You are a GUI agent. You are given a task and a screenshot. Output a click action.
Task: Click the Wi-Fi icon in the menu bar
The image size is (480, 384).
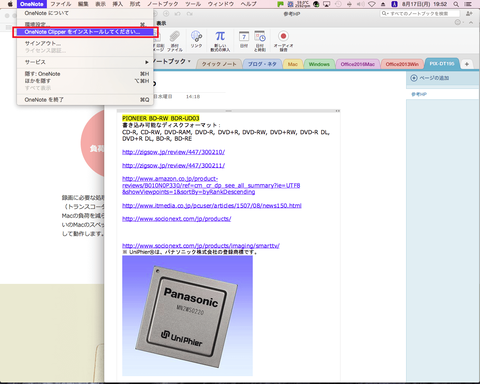pyautogui.click(x=372, y=4)
